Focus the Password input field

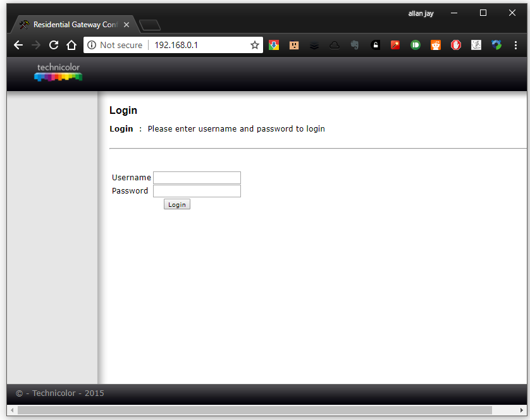coord(197,191)
